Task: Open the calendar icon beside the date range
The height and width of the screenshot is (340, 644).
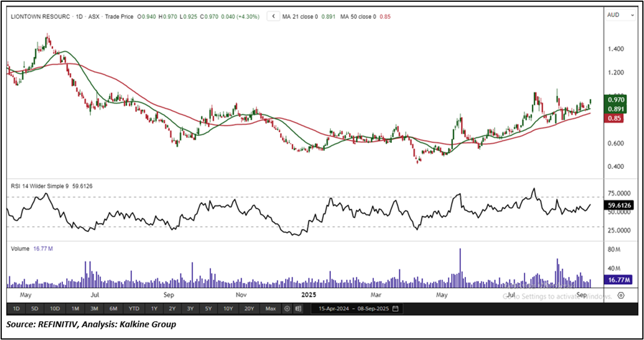Action: click(x=395, y=308)
